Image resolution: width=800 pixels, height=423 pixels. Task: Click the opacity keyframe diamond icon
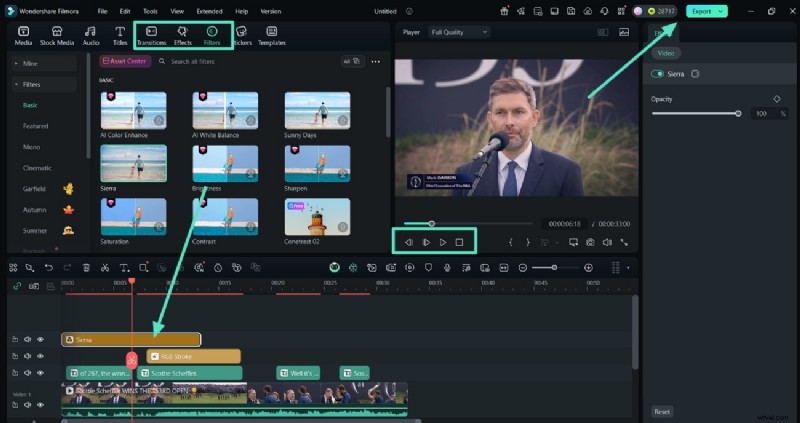[777, 99]
